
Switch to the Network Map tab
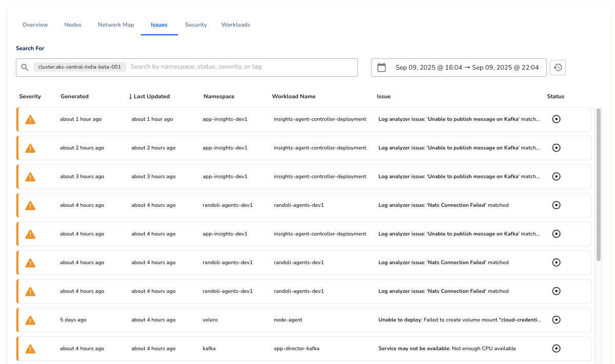pyautogui.click(x=116, y=25)
